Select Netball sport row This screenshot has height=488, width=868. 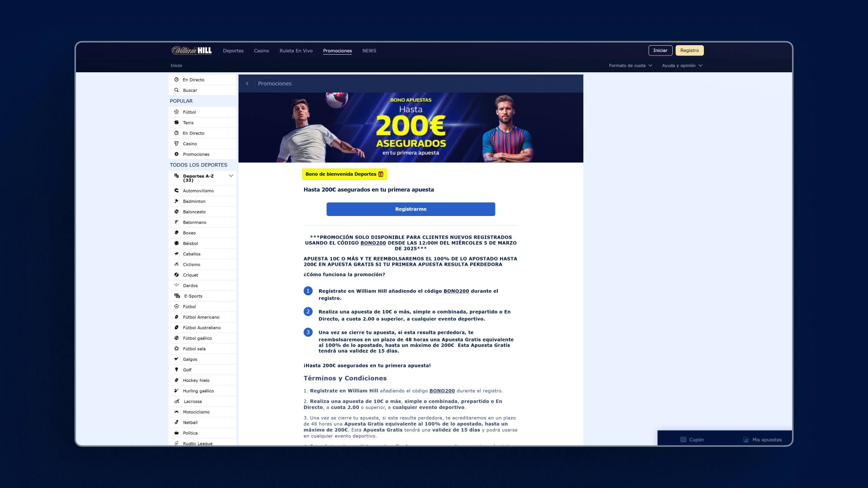[x=203, y=422]
